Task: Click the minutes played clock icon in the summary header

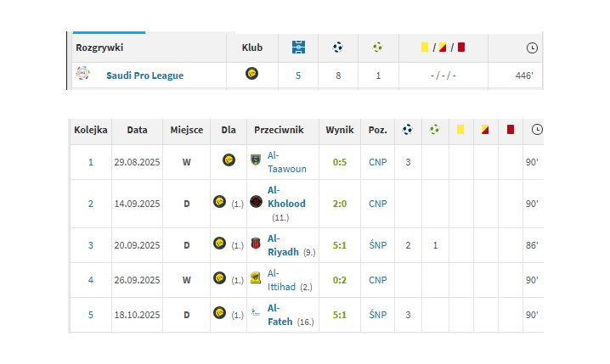Action: 532,48
